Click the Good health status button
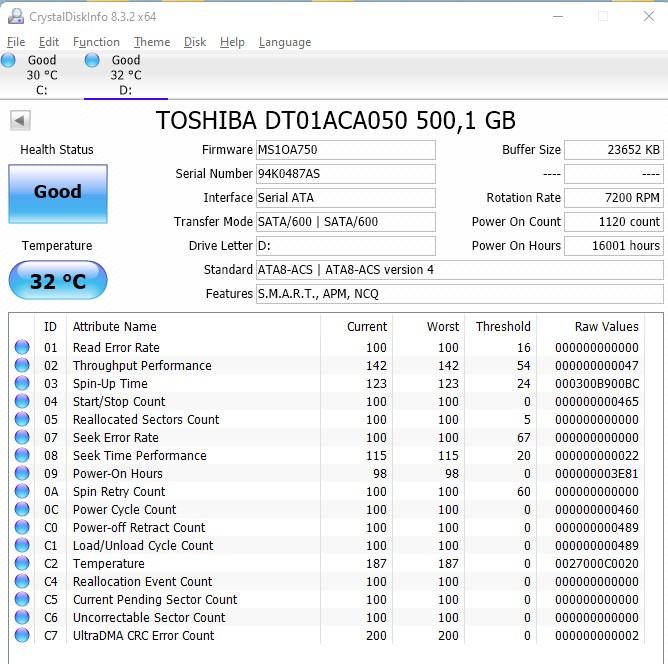The image size is (668, 664). (x=58, y=193)
